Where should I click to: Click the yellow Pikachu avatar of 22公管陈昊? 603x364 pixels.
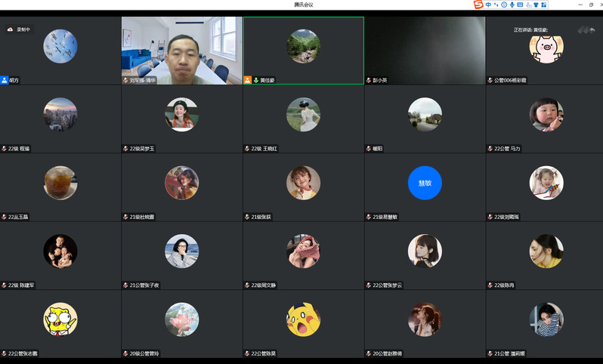click(303, 319)
